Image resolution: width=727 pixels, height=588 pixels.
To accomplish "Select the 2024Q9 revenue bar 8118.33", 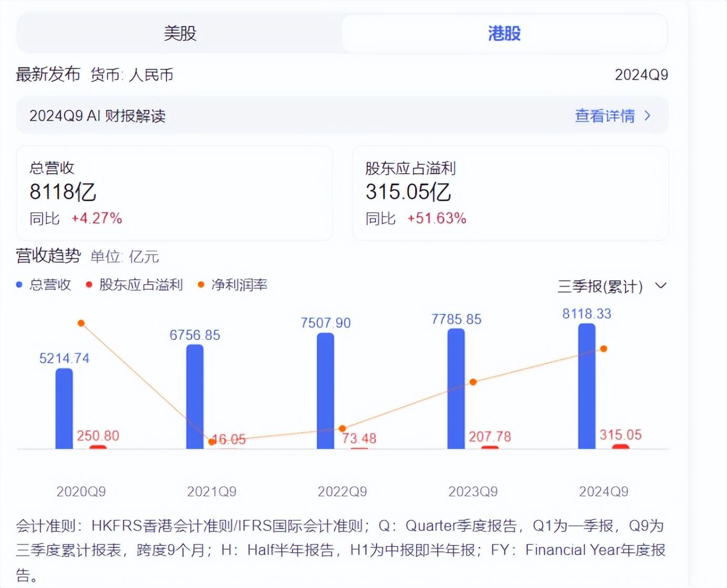I will pos(587,386).
